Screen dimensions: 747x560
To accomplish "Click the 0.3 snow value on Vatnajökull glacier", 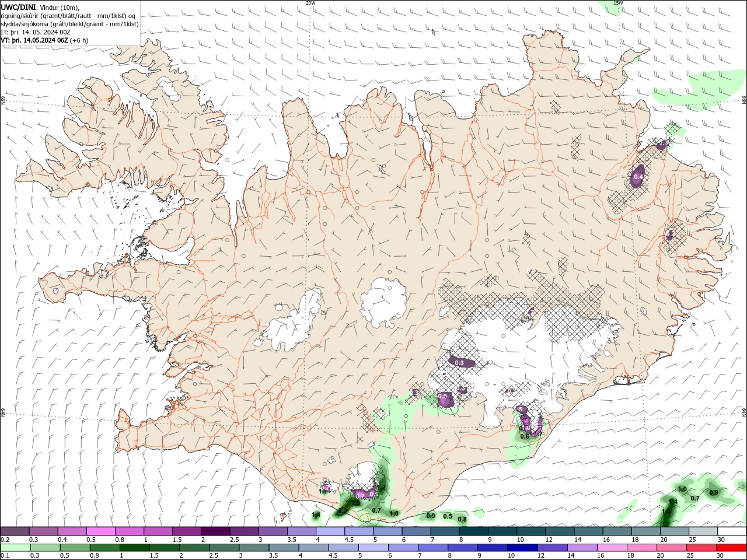I will (x=459, y=363).
